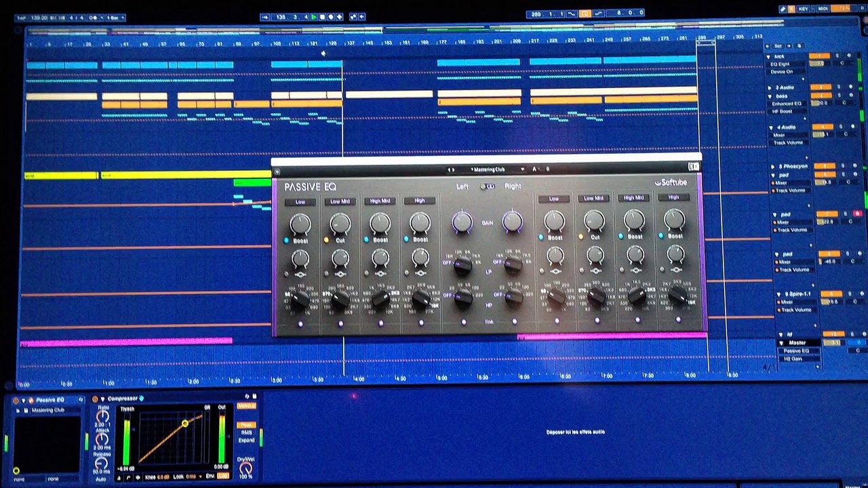Toggle the metronome in the control bar
The width and height of the screenshot is (868, 488).
[x=94, y=18]
